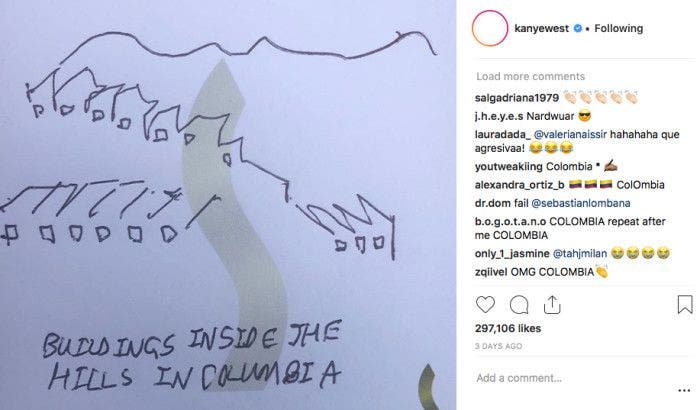Share the post via share icon
Viewport: 700px width, 410px height.
point(552,305)
